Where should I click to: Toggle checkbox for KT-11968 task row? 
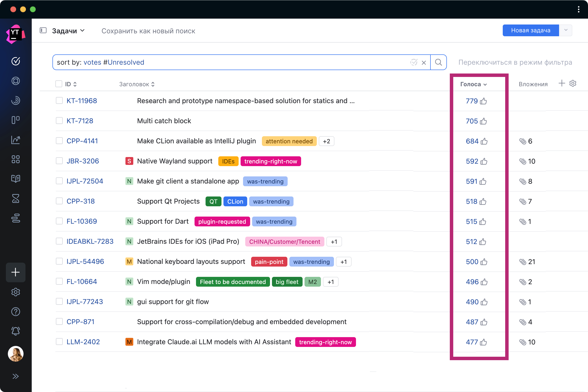click(x=59, y=101)
